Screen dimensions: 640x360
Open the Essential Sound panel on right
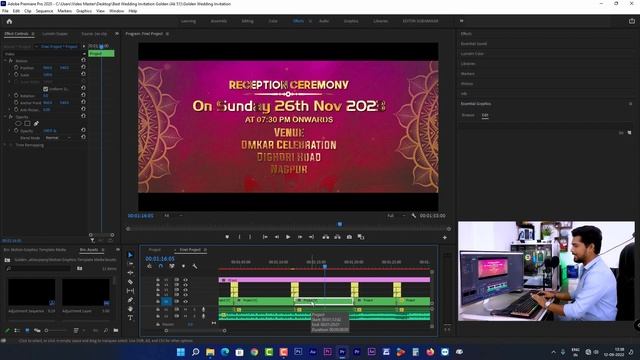[474, 44]
